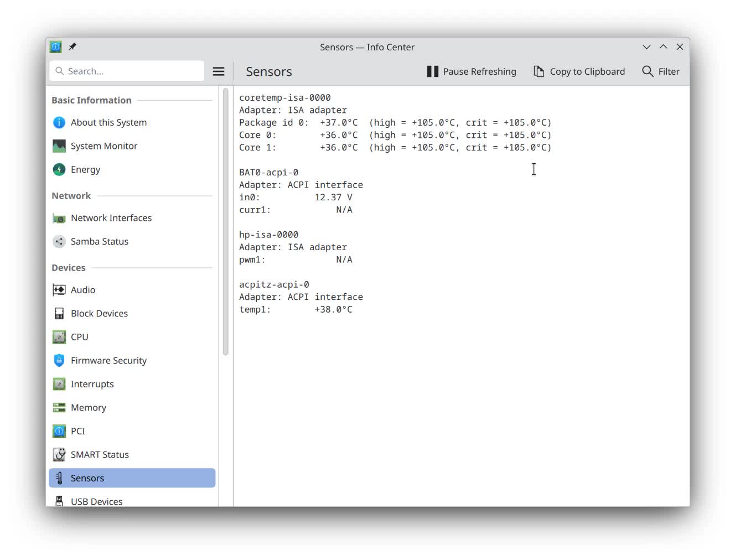Open Block Devices page
The image size is (735, 560).
point(132,313)
